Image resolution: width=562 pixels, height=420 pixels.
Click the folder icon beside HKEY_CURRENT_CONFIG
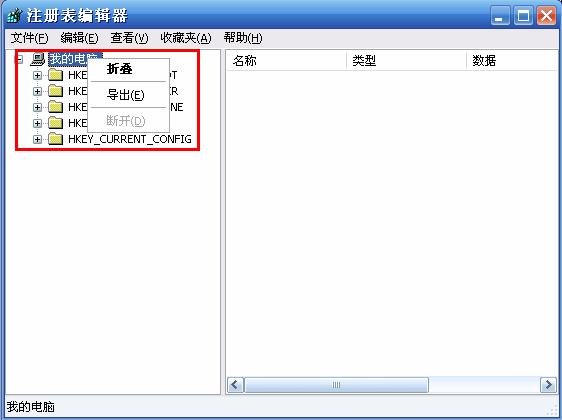[56, 139]
